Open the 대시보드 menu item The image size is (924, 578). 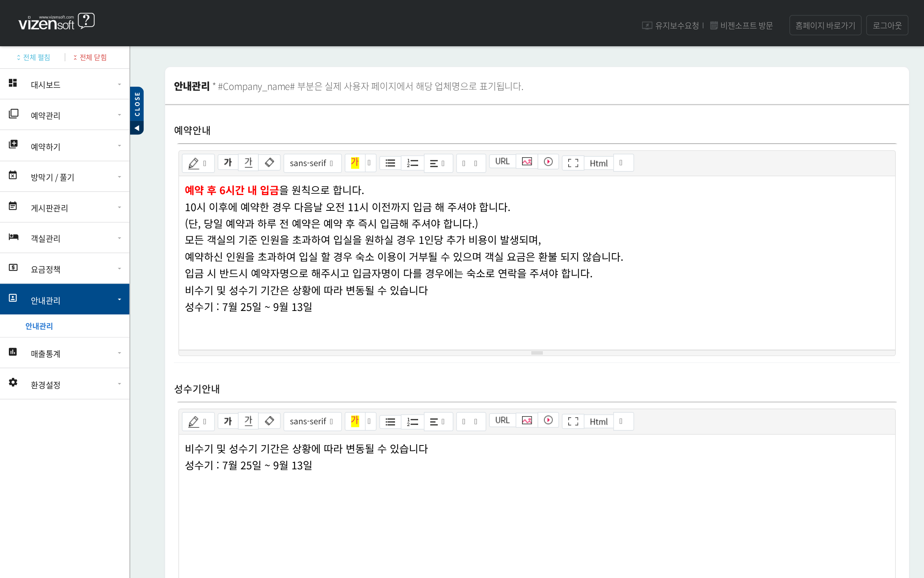click(65, 84)
